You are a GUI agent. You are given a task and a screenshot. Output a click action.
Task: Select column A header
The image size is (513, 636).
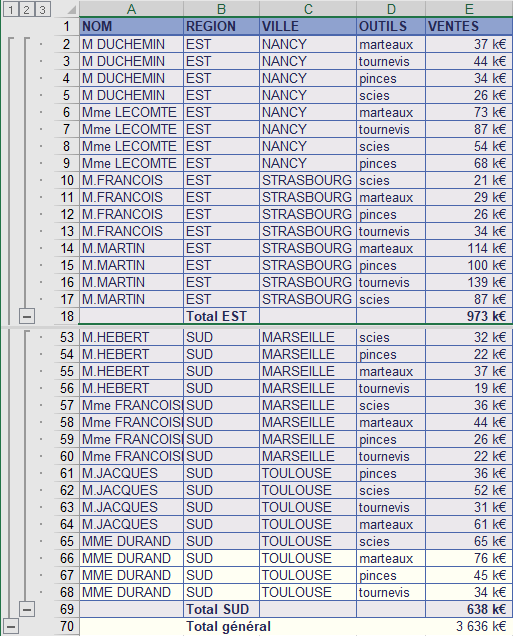click(131, 9)
